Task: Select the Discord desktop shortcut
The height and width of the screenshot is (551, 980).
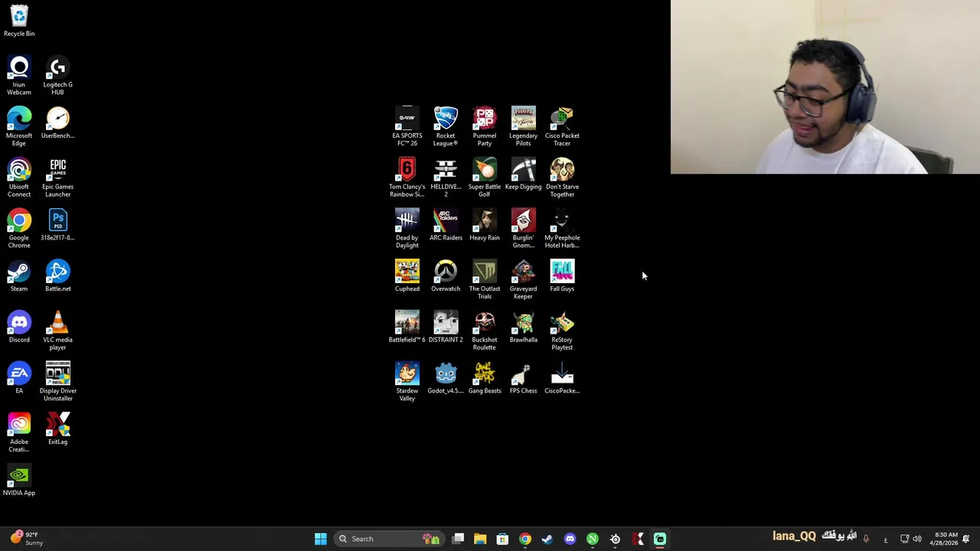Action: (19, 328)
